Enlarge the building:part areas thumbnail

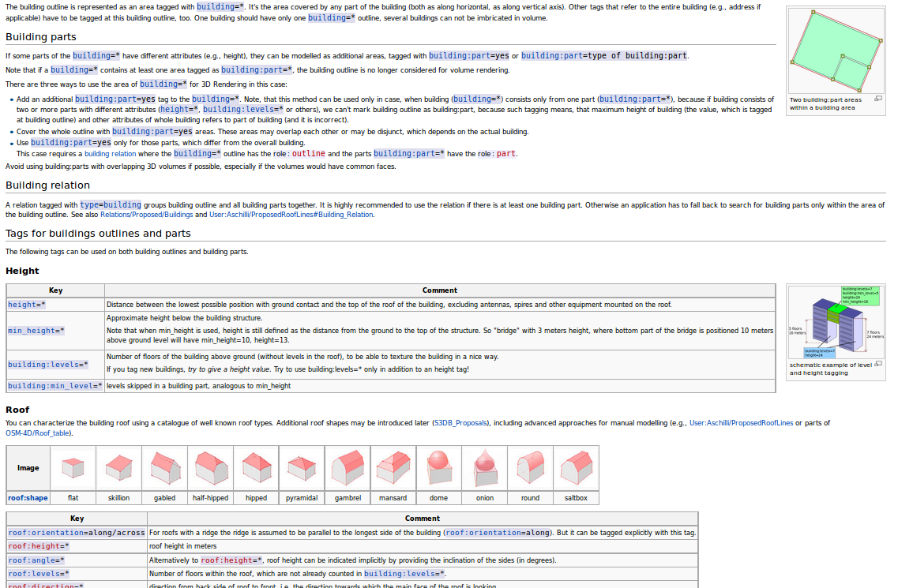point(877,99)
